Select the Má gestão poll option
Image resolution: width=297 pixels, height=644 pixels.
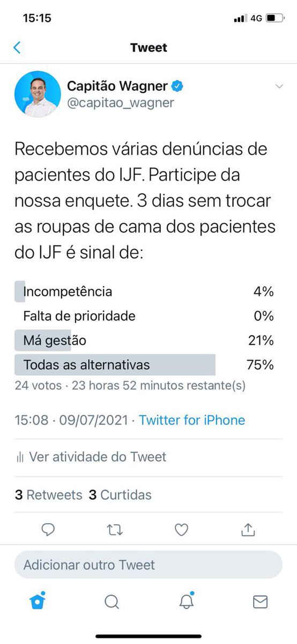(x=144, y=340)
